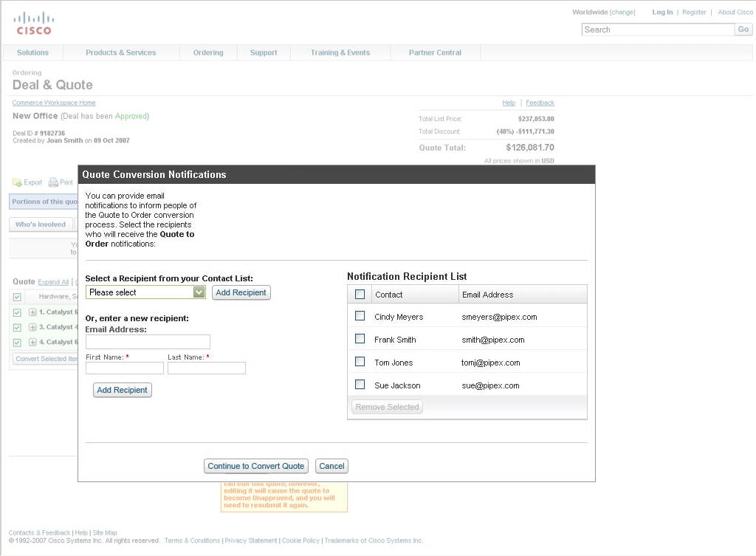
Task: Click the Email Address input field
Action: coord(148,341)
